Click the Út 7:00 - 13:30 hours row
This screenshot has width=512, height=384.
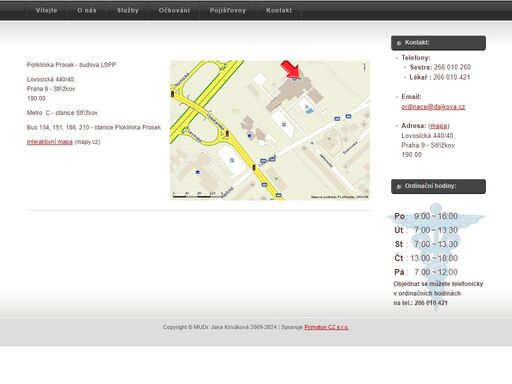coord(426,230)
